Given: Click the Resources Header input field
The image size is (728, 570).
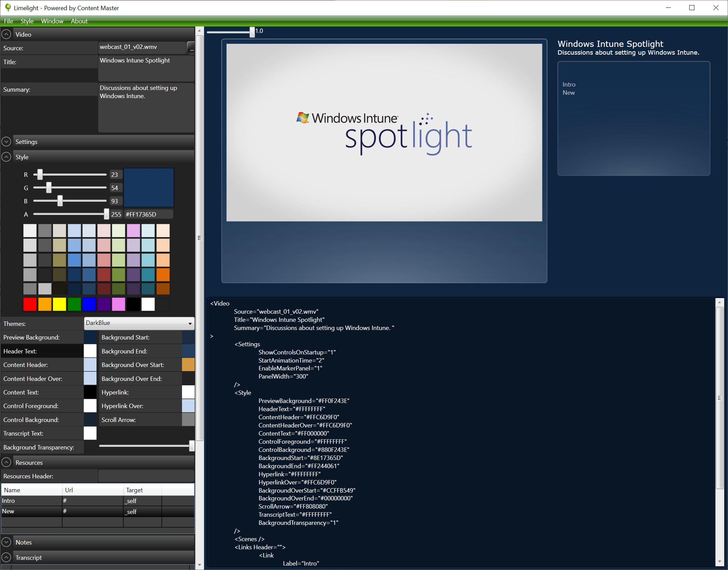Looking at the screenshot, I should point(146,476).
